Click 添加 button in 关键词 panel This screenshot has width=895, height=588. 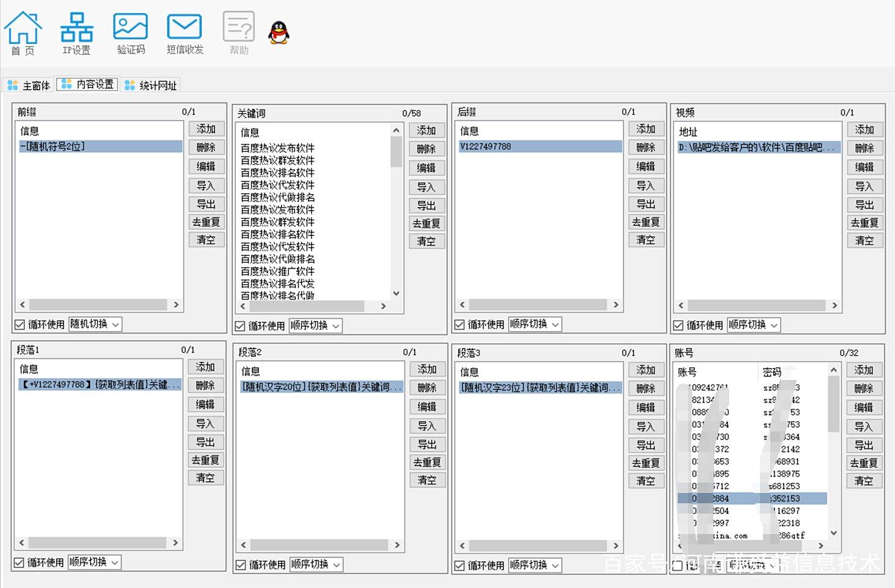(426, 131)
